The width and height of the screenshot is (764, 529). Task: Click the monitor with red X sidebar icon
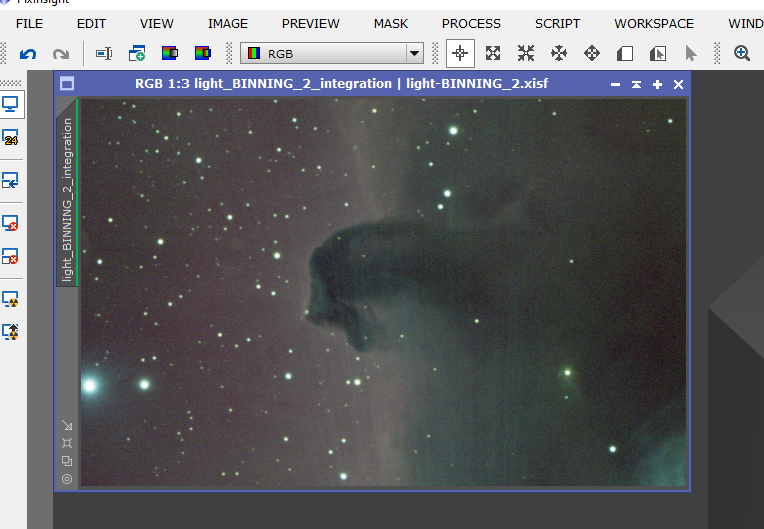[10, 223]
